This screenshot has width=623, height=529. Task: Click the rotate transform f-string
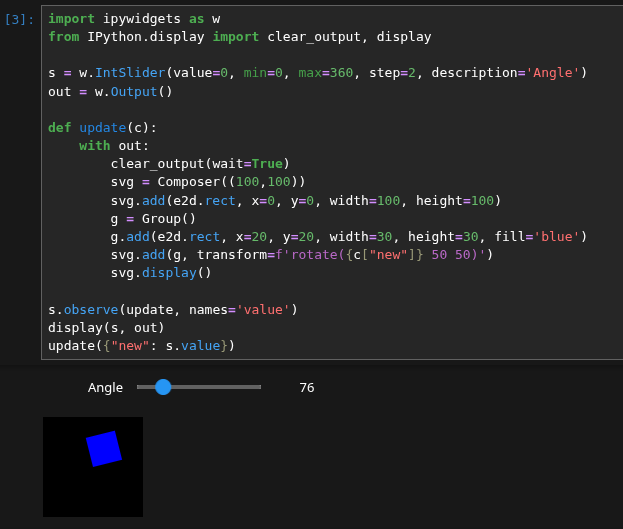[x=380, y=255]
